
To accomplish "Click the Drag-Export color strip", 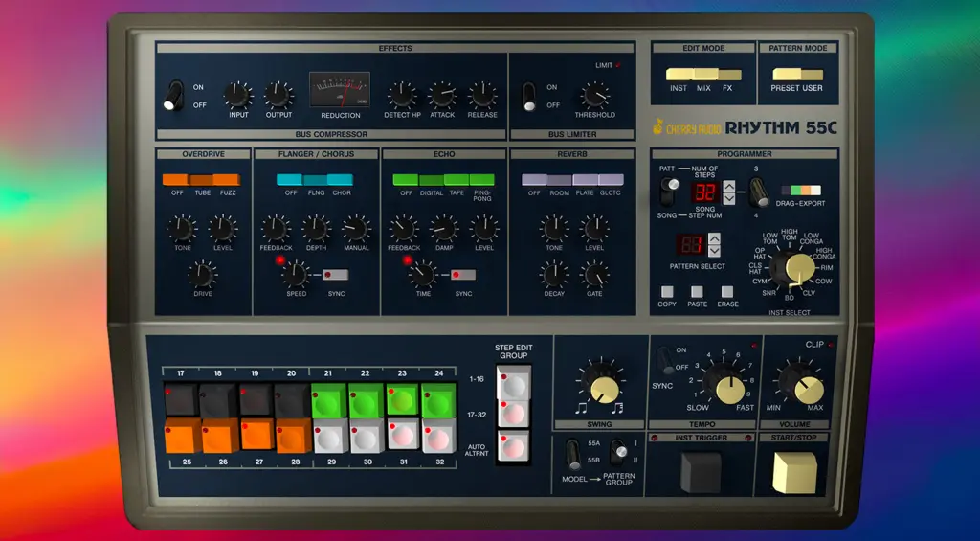I will coord(800,191).
